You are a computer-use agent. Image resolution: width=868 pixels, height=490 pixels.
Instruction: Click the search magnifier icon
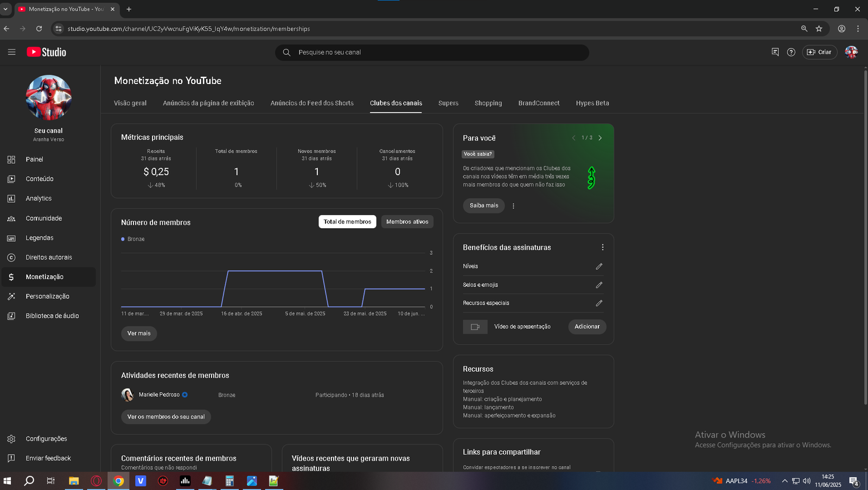click(x=286, y=53)
